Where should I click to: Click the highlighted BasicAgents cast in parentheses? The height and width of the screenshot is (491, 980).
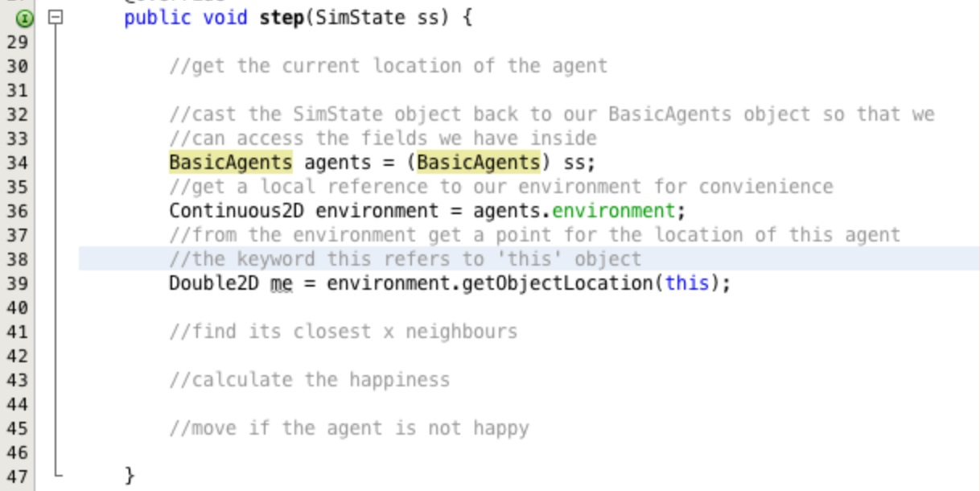(479, 163)
